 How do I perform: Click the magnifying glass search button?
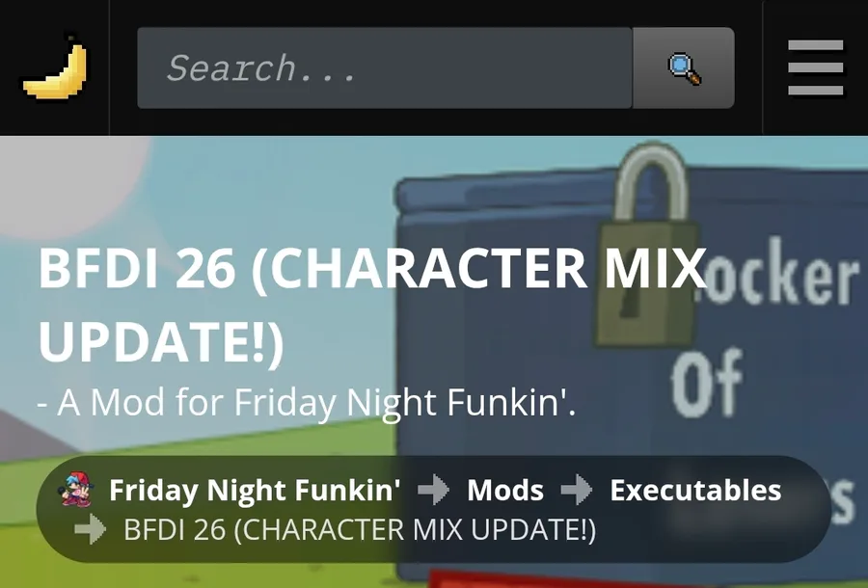[x=684, y=68]
